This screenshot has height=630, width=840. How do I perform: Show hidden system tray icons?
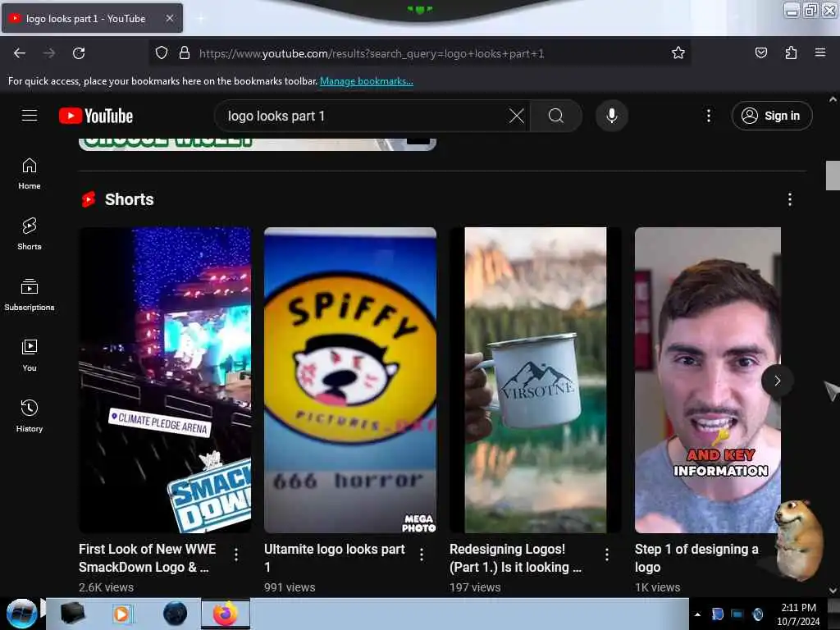click(x=697, y=614)
